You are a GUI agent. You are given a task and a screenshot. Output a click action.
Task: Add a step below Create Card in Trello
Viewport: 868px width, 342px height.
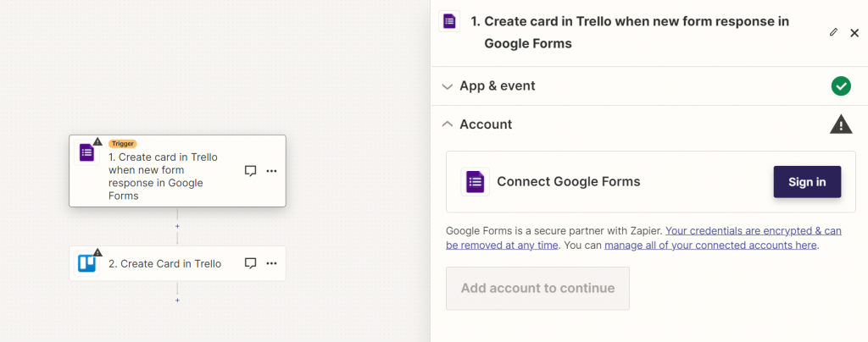pyautogui.click(x=177, y=300)
